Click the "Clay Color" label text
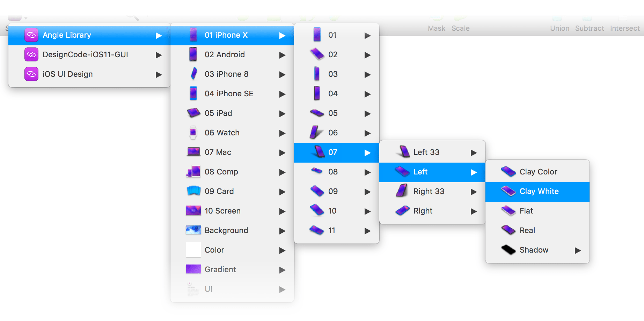Image resolution: width=644 pixels, height=321 pixels. point(539,172)
